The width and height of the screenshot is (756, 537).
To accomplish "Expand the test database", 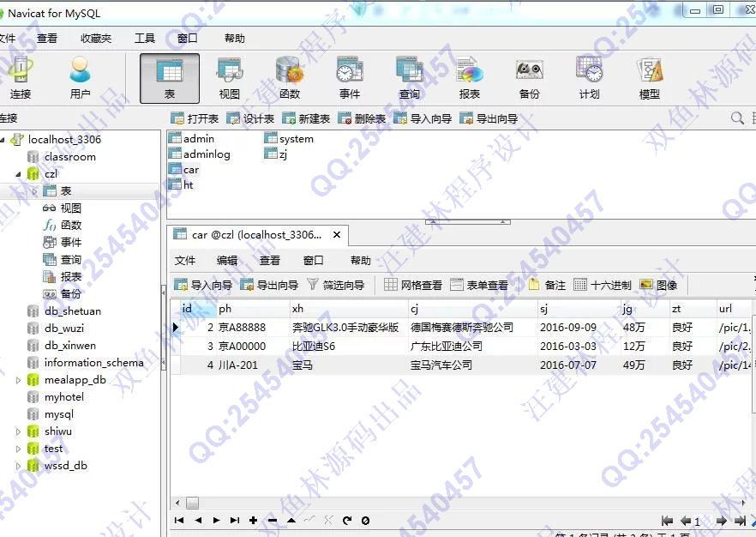I will tap(18, 449).
